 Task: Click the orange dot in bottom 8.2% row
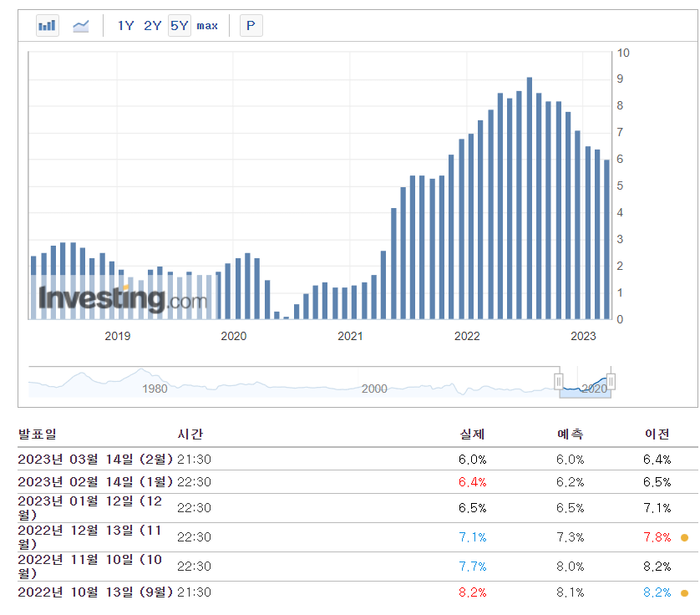pyautogui.click(x=684, y=593)
